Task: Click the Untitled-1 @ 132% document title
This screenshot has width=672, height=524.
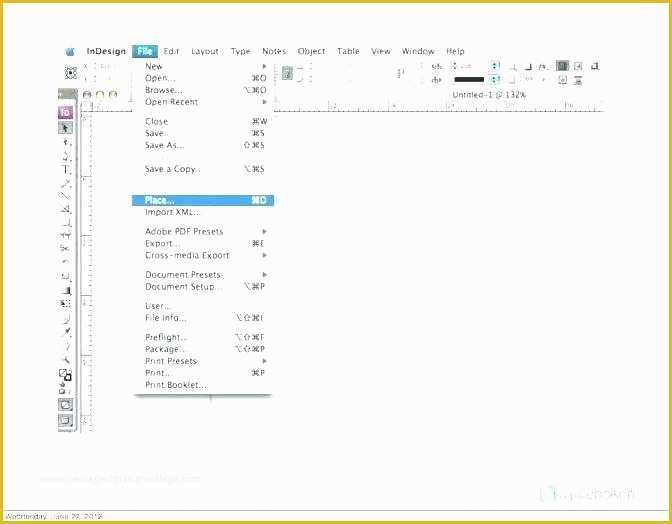Action: pyautogui.click(x=489, y=95)
